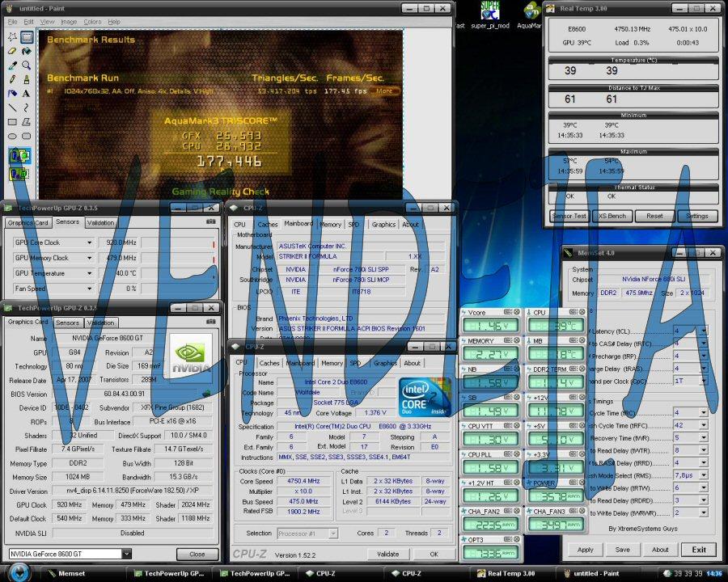The height and width of the screenshot is (582, 728).
Task: Open the Refresh Mode Select (RMS) dropdown
Action: 704,475
